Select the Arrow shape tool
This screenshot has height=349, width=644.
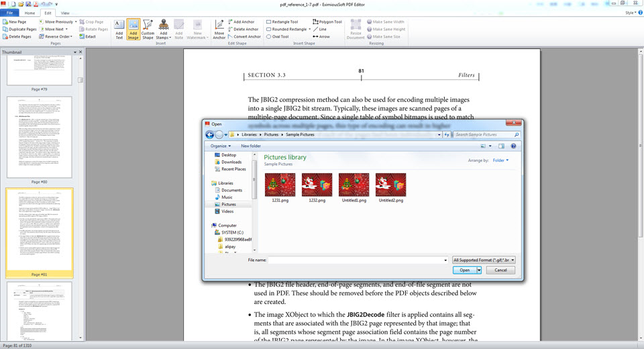[x=321, y=37]
